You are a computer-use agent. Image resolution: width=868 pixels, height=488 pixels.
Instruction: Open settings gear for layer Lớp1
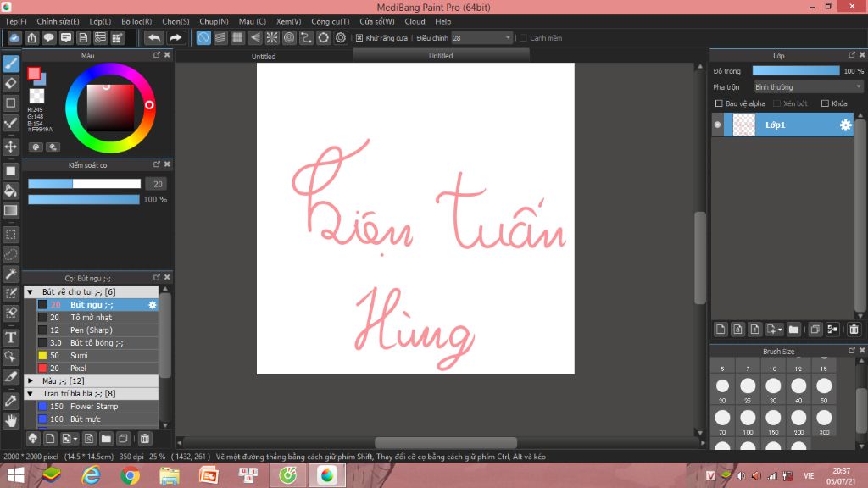(x=845, y=125)
